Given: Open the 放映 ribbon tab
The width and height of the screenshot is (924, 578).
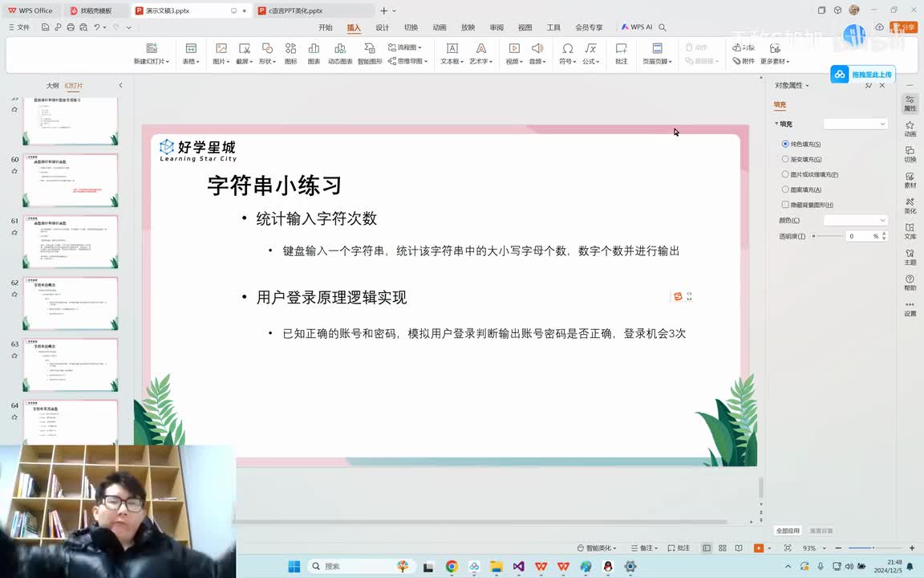Looking at the screenshot, I should click(468, 27).
